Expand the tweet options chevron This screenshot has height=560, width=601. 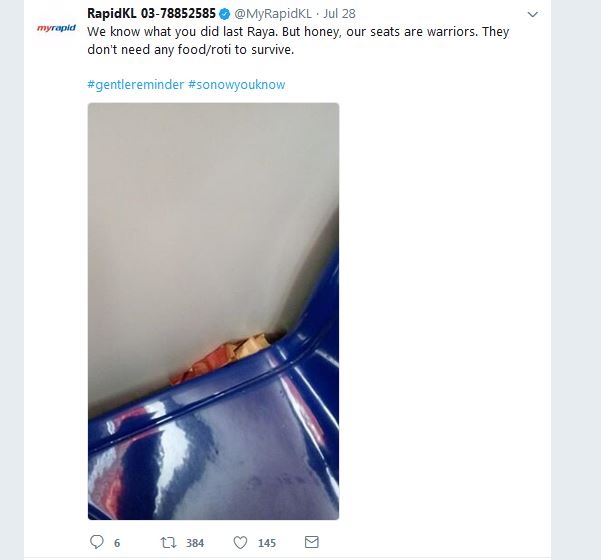coord(533,15)
